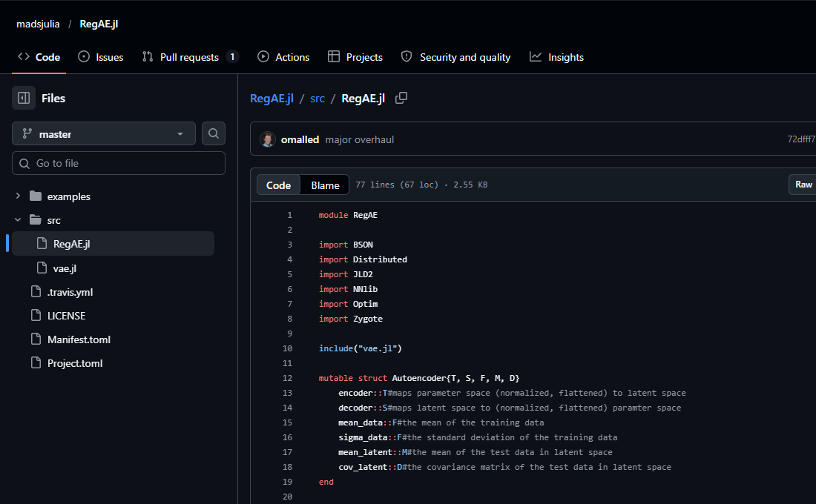
Task: Go to madsjulia owner link
Action: [38, 24]
